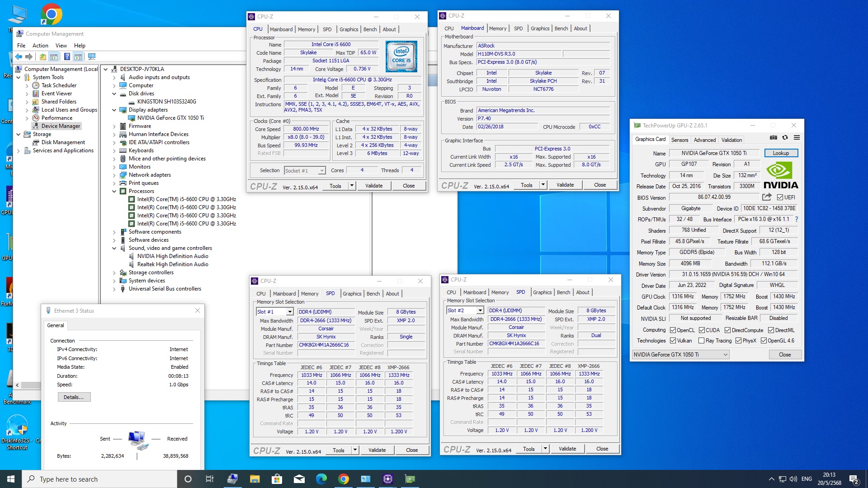Toggle the Vulkan checkbox
The height and width of the screenshot is (488, 868).
coord(673,341)
